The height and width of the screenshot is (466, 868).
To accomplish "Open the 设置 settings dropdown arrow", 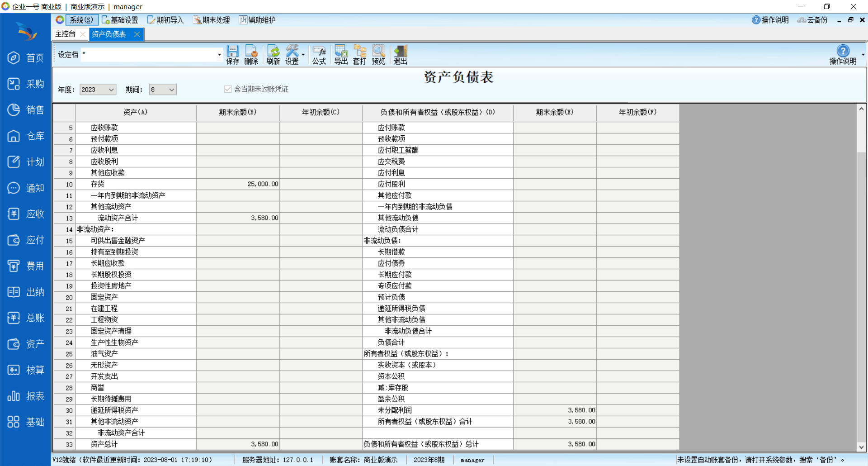I will coord(303,55).
